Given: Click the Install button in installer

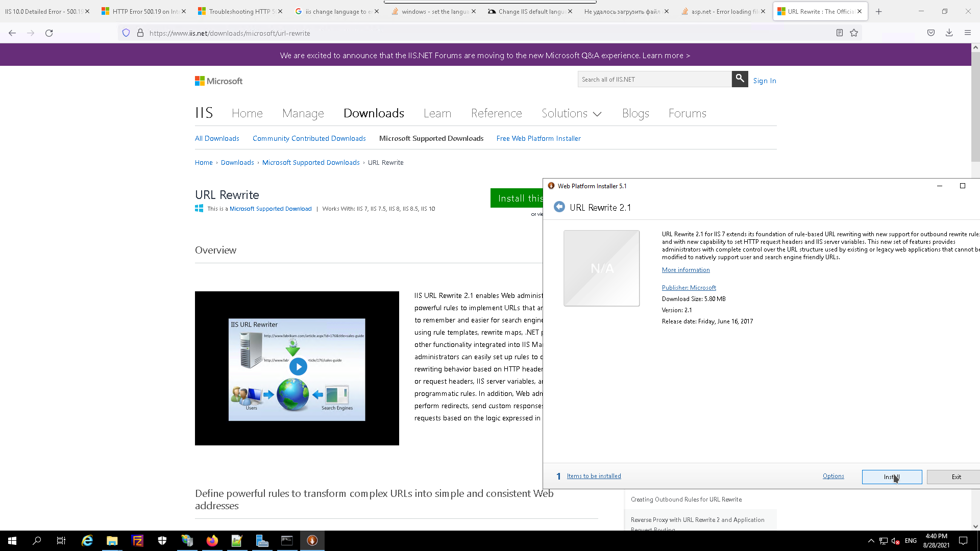Looking at the screenshot, I should [x=891, y=477].
